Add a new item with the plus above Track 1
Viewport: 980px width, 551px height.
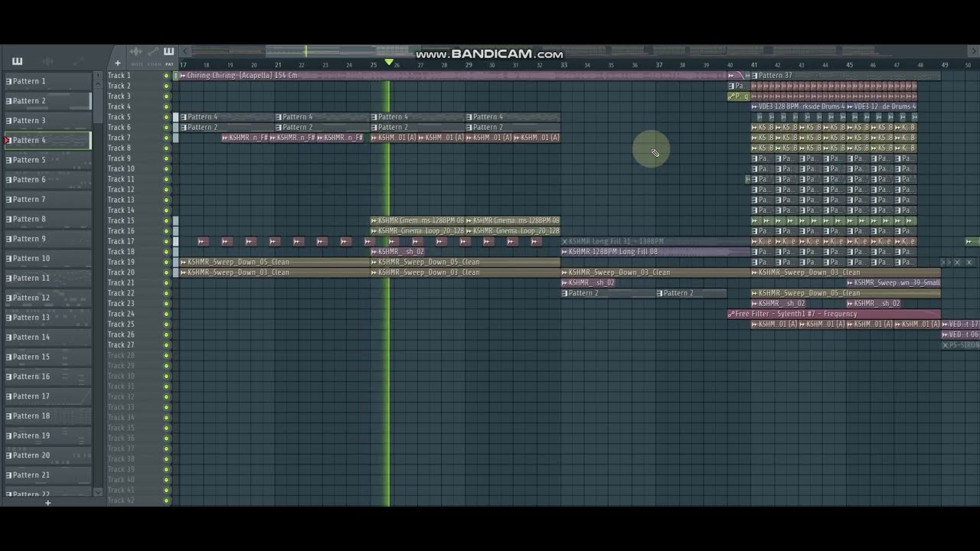pyautogui.click(x=117, y=63)
